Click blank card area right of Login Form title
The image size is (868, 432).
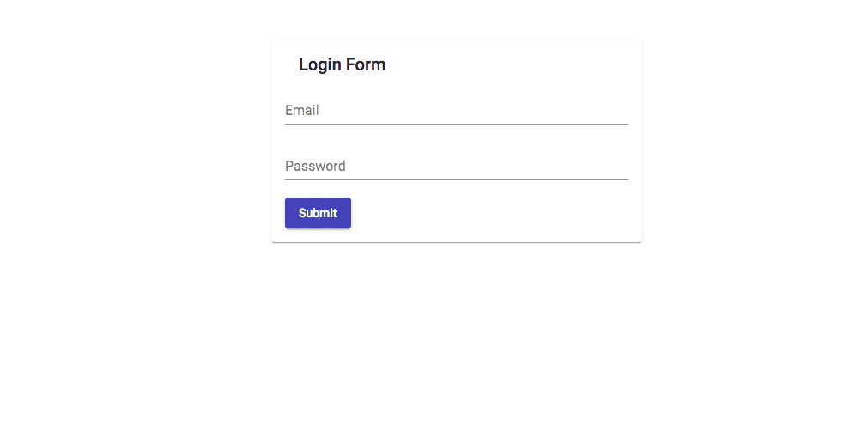[x=515, y=64]
